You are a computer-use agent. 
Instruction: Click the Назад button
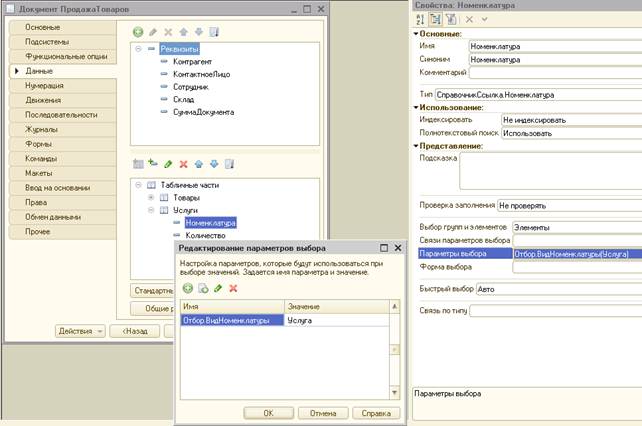click(135, 331)
